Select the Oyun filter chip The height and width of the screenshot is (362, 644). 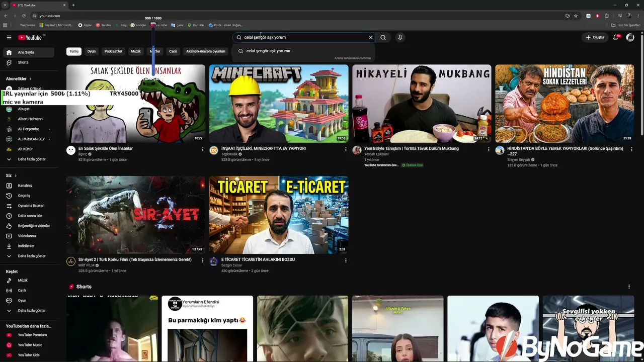pos(92,51)
